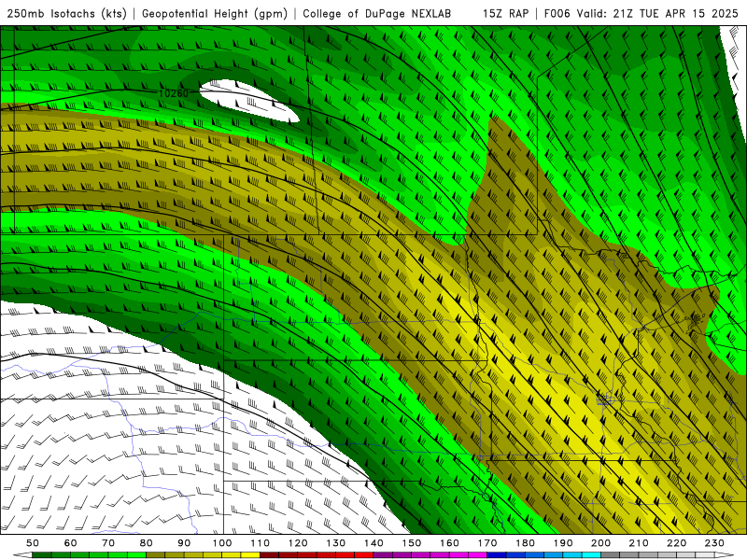The image size is (747, 560).
Task: Select the darkest green swatch below the 50 label
Action: coord(42,555)
